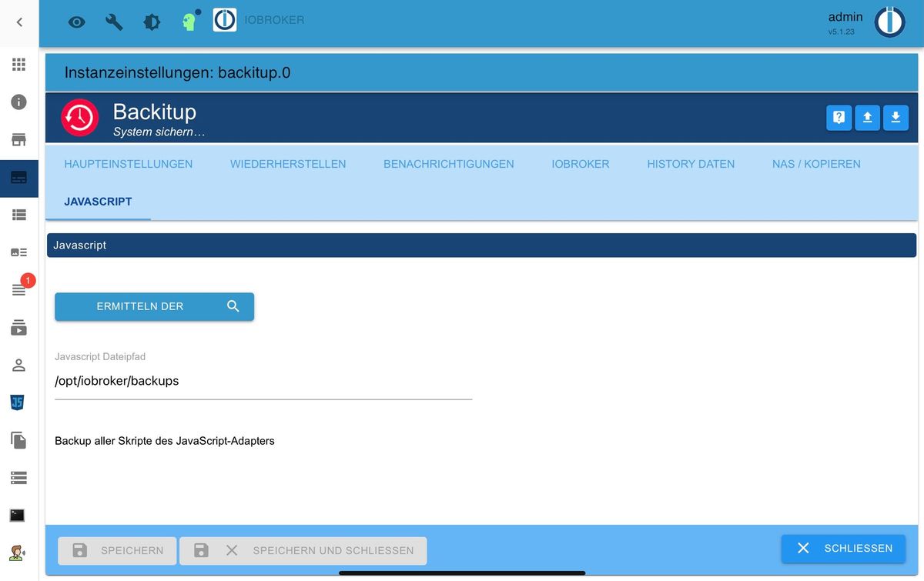Select the highlighted instances sidebar icon
Viewport: 924px width, 581px height.
click(x=18, y=178)
